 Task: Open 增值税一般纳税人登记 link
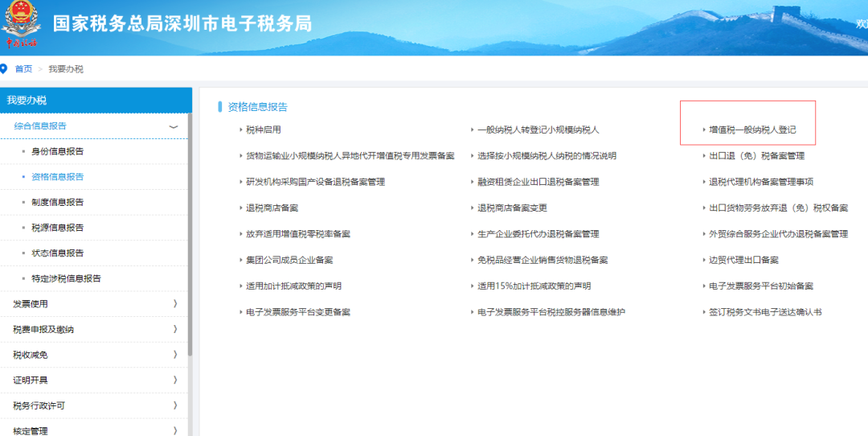coord(753,130)
